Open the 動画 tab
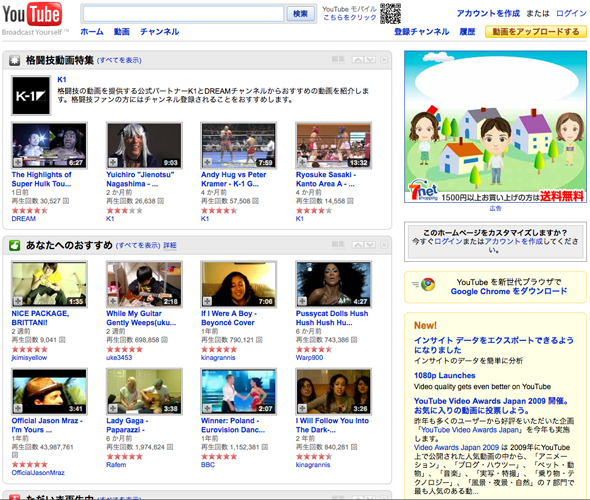Viewport: 590px width, 500px height. (x=122, y=32)
